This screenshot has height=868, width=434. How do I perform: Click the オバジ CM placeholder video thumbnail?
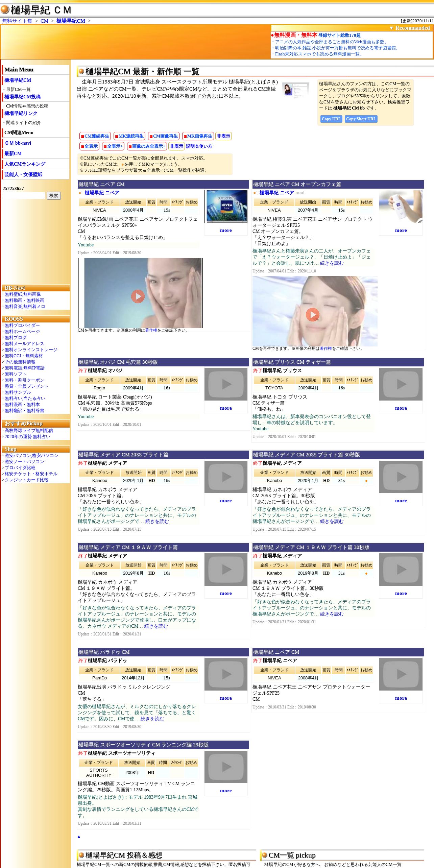pyautogui.click(x=226, y=384)
